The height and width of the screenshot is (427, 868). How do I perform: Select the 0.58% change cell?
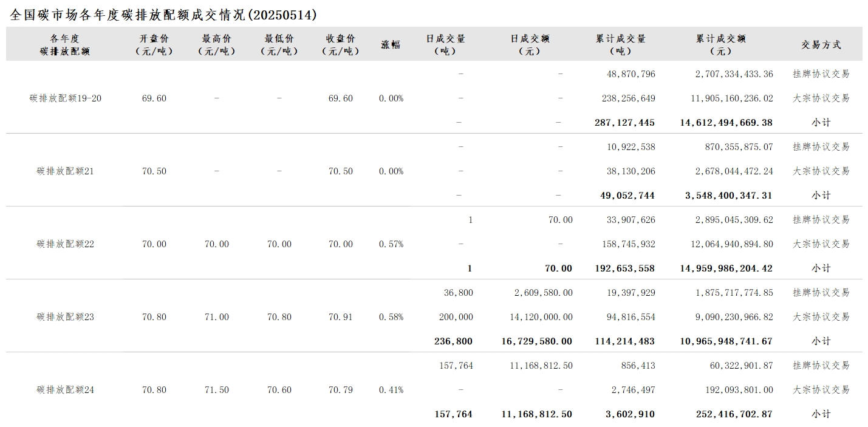coord(391,317)
